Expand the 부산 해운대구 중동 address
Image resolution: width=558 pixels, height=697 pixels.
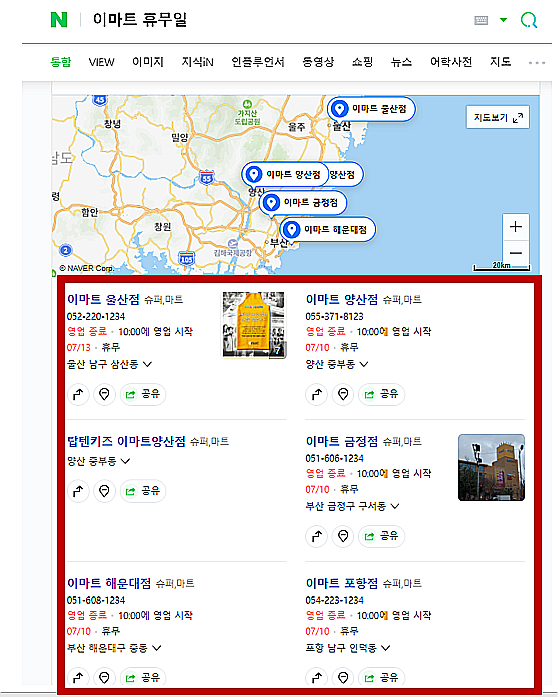tap(114, 648)
